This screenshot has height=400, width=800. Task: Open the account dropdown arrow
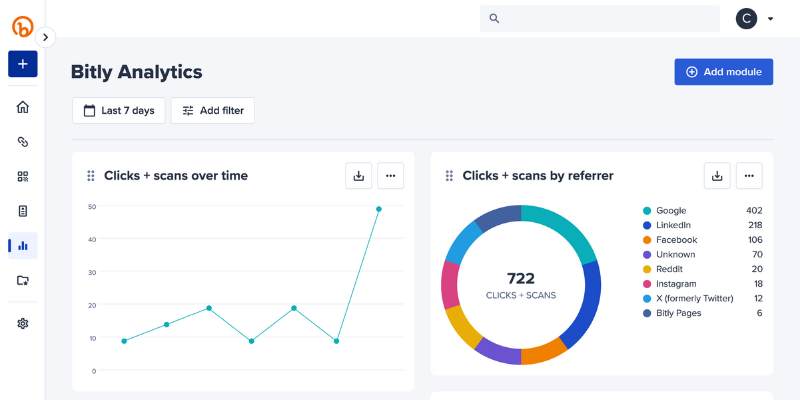pos(770,19)
